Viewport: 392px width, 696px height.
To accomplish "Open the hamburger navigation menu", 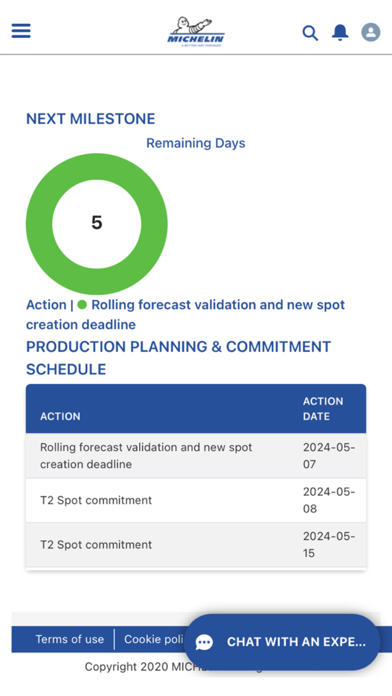I will click(x=21, y=31).
